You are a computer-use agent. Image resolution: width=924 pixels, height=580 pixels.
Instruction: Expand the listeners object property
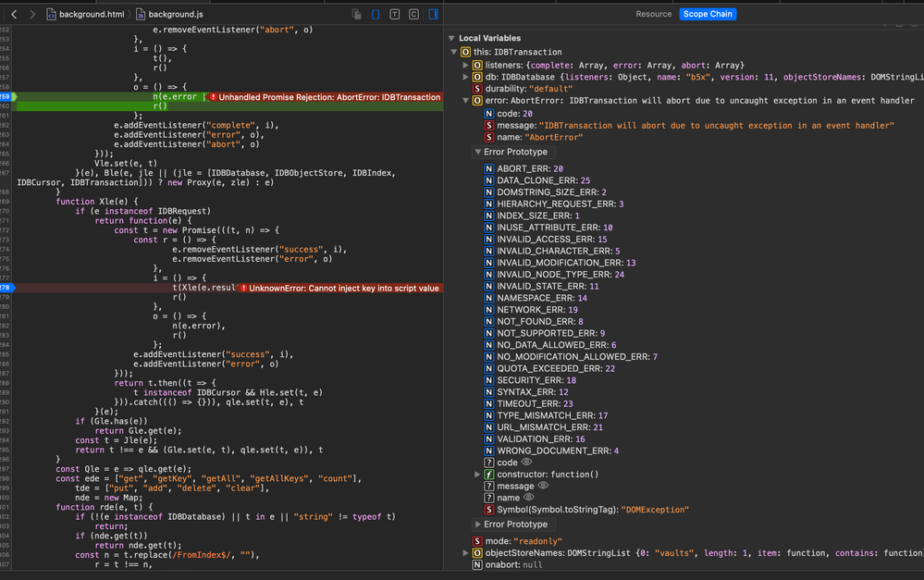pyautogui.click(x=466, y=66)
